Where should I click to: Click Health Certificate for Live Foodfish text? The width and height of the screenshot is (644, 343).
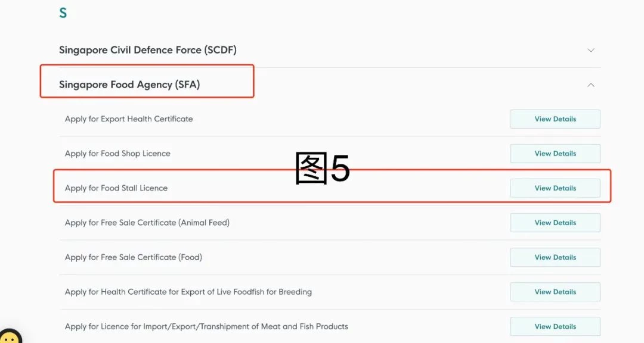188,292
